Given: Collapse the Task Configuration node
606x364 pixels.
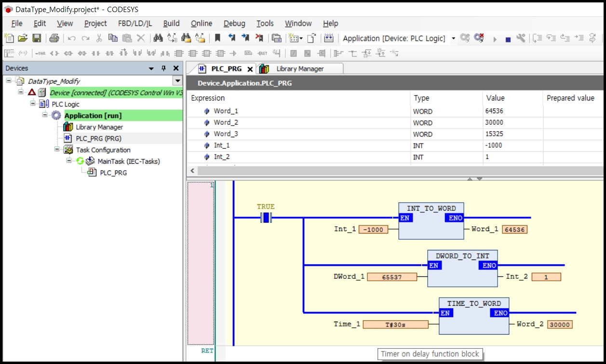Looking at the screenshot, I should pos(57,149).
